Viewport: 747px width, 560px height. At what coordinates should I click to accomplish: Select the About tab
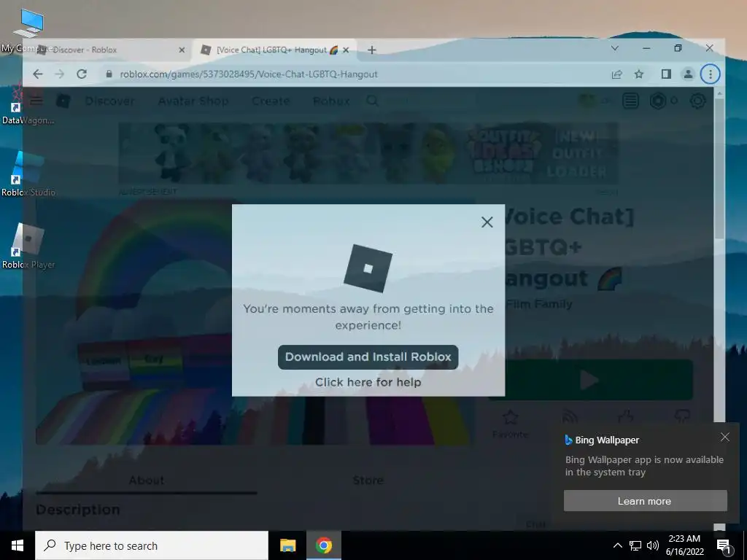pos(146,481)
